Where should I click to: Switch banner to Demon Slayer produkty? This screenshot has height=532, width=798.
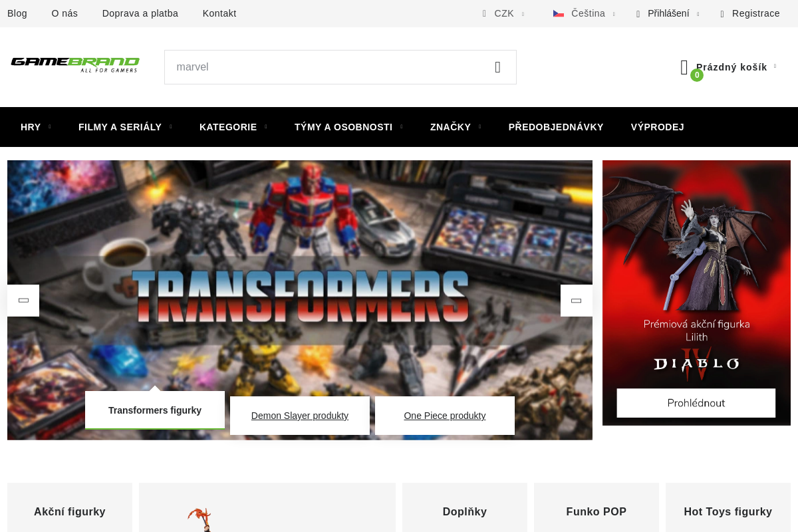click(x=299, y=416)
